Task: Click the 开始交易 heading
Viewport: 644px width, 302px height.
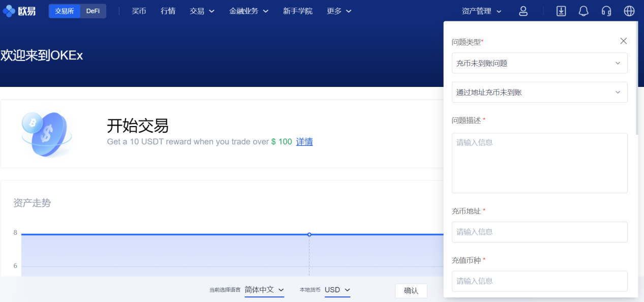Action: click(x=138, y=125)
